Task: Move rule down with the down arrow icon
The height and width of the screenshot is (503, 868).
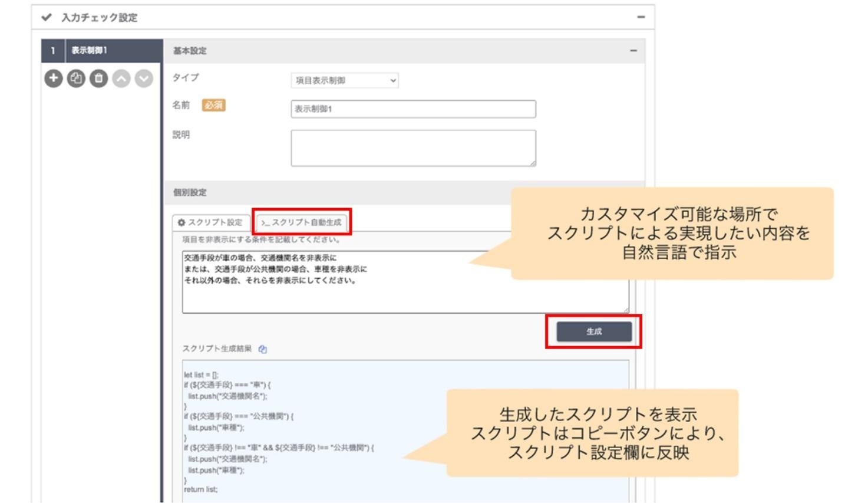Action: tap(141, 79)
